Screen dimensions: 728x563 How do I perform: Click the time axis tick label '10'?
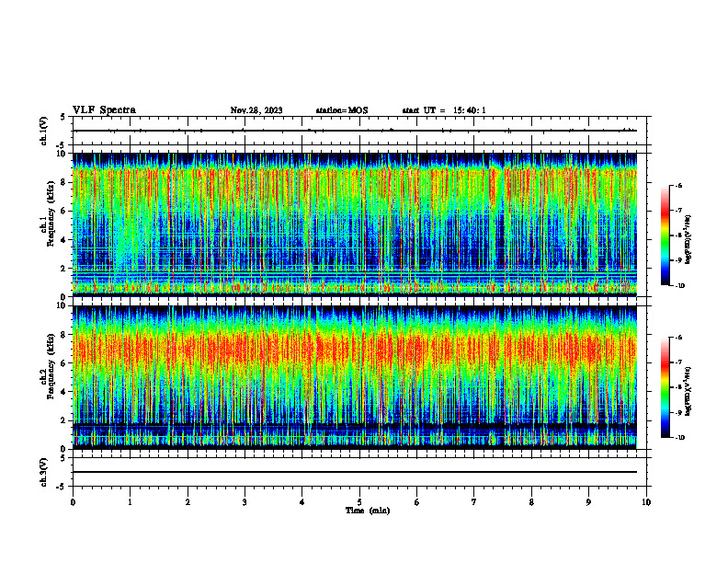click(646, 502)
